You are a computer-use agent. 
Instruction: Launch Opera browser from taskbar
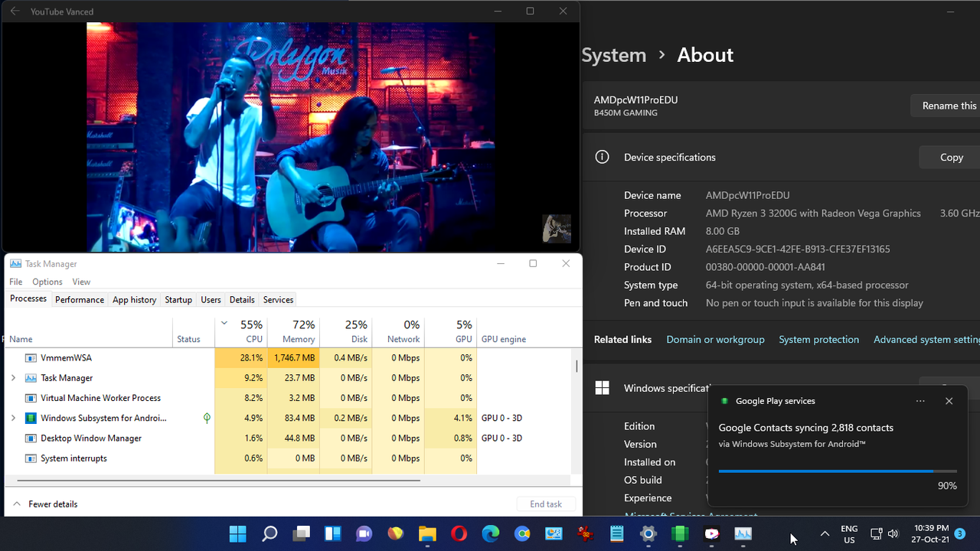459,533
